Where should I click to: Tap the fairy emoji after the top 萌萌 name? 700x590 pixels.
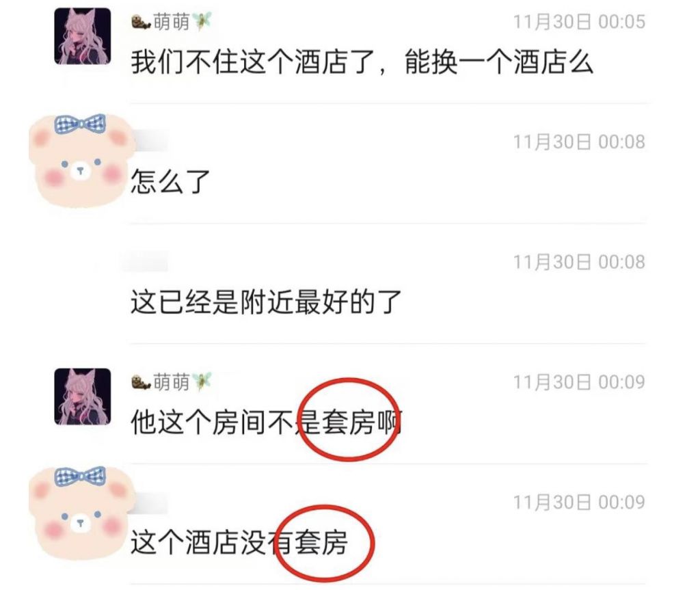tap(202, 21)
